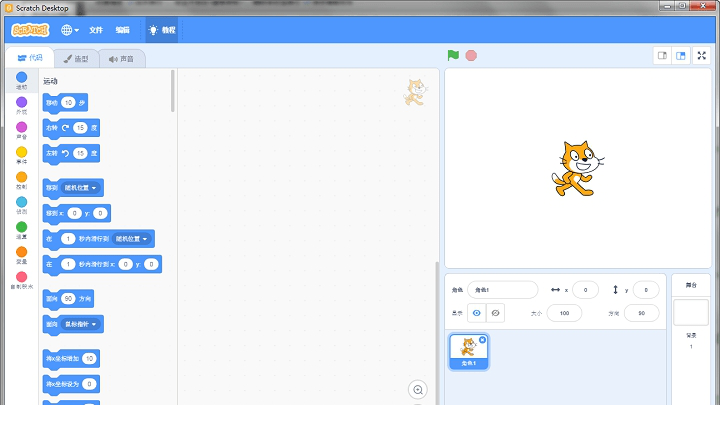Screen dimensions: 720x421
Task: Show sprite with the eye icon
Action: click(x=477, y=313)
